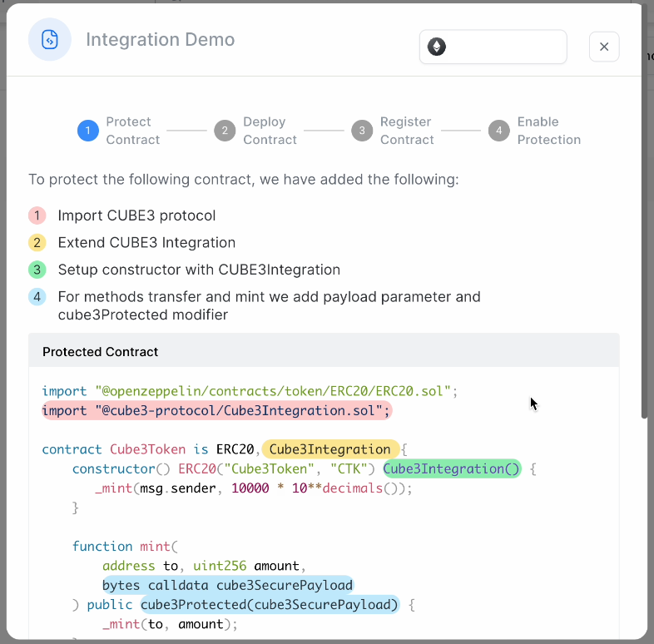Click the Ethereum logo icon
This screenshot has height=644, width=654.
(436, 47)
